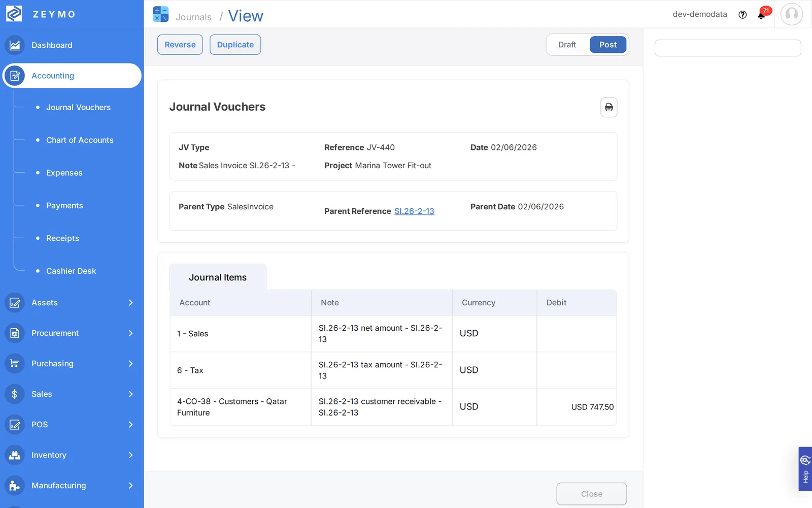
Task: Open the Dashboard icon in sidebar
Action: click(x=15, y=45)
